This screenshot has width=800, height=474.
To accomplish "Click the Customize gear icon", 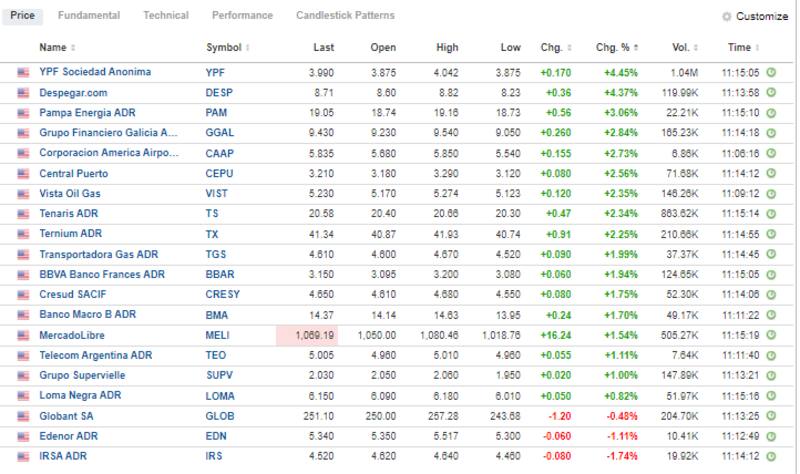I will pyautogui.click(x=726, y=17).
